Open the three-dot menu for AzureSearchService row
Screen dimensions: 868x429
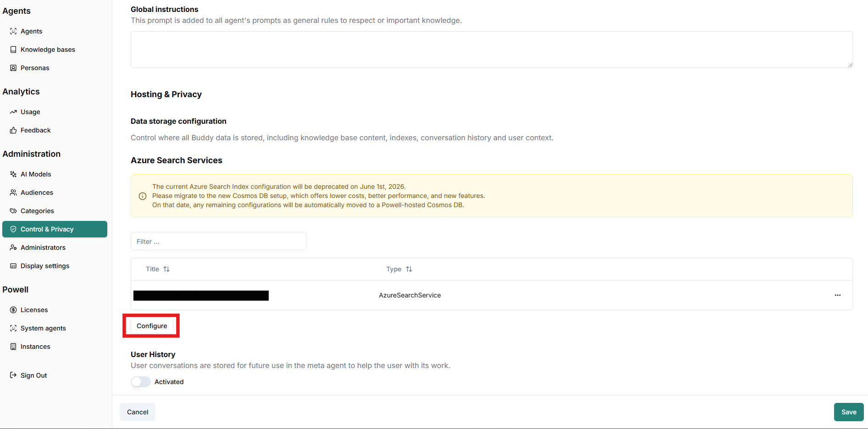click(x=837, y=295)
